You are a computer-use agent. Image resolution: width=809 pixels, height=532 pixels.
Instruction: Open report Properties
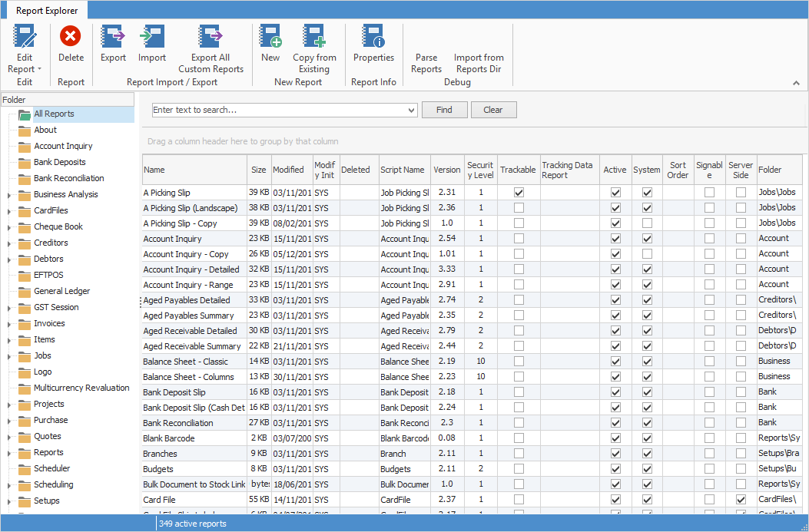pyautogui.click(x=373, y=46)
